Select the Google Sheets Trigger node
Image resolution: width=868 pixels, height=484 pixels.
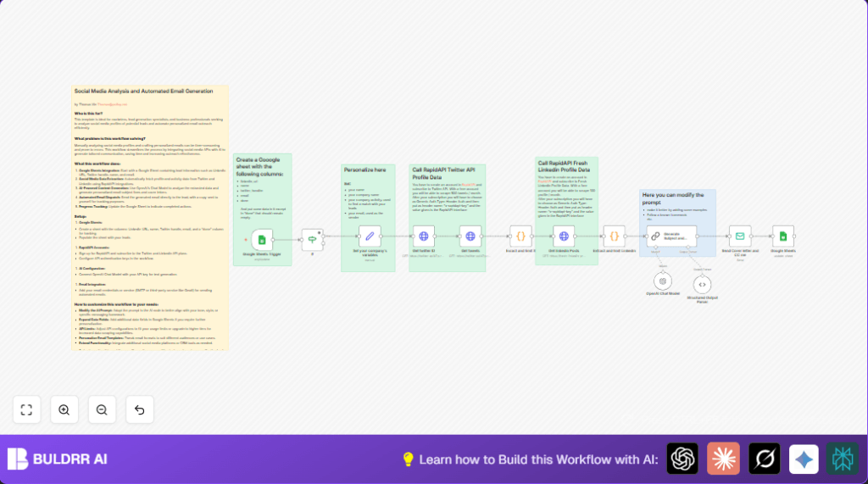point(262,240)
